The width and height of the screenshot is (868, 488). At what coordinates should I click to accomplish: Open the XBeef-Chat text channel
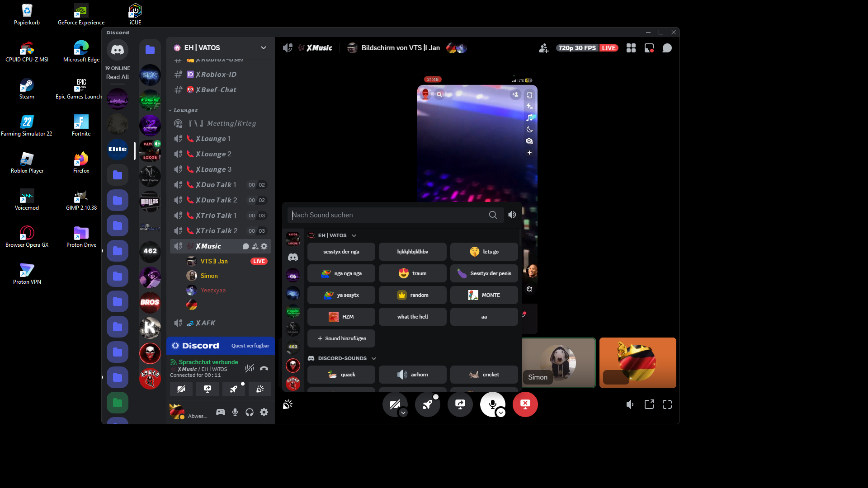[x=216, y=90]
